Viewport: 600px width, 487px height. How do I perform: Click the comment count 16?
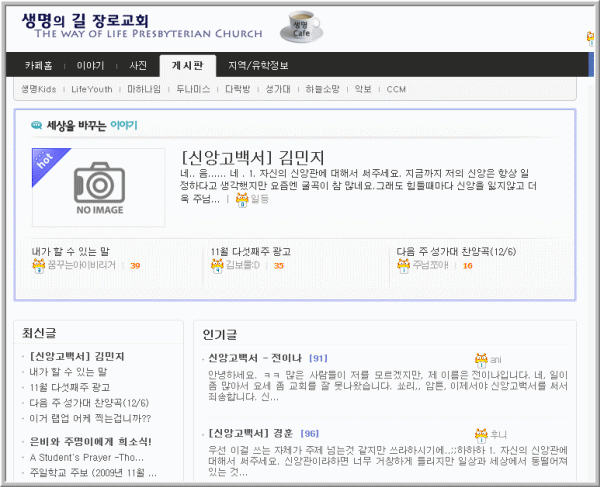click(x=468, y=265)
